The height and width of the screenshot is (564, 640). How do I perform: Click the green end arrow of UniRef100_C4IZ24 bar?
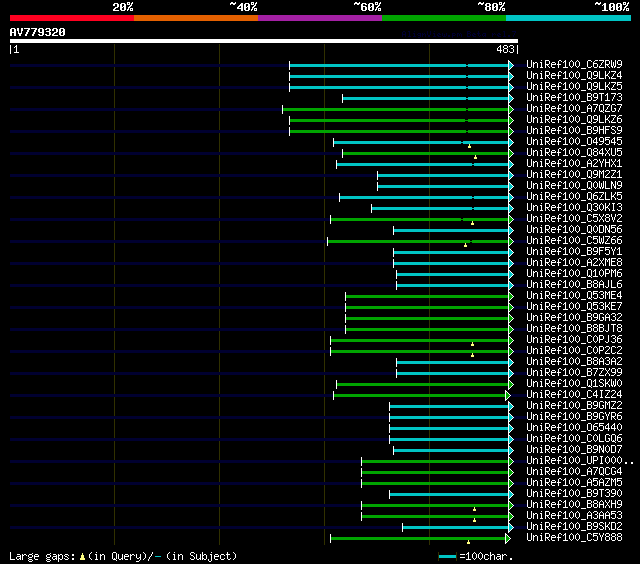[x=508, y=395]
